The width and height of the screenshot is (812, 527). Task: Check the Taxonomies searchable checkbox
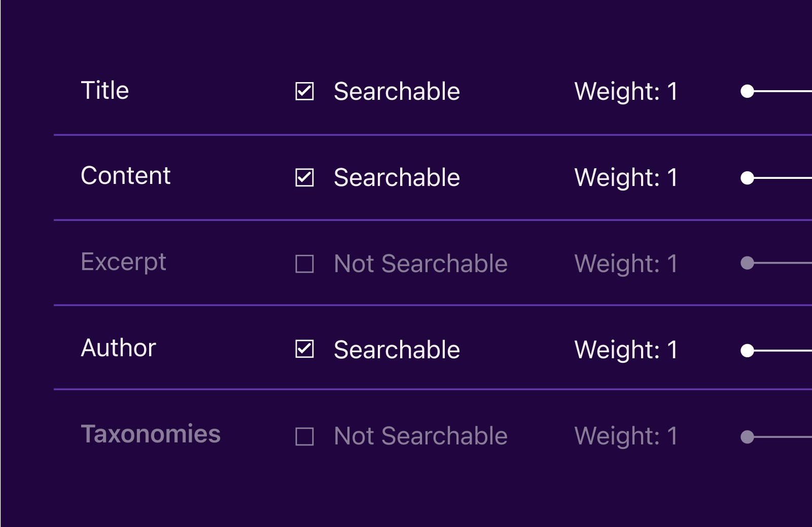[x=305, y=435]
